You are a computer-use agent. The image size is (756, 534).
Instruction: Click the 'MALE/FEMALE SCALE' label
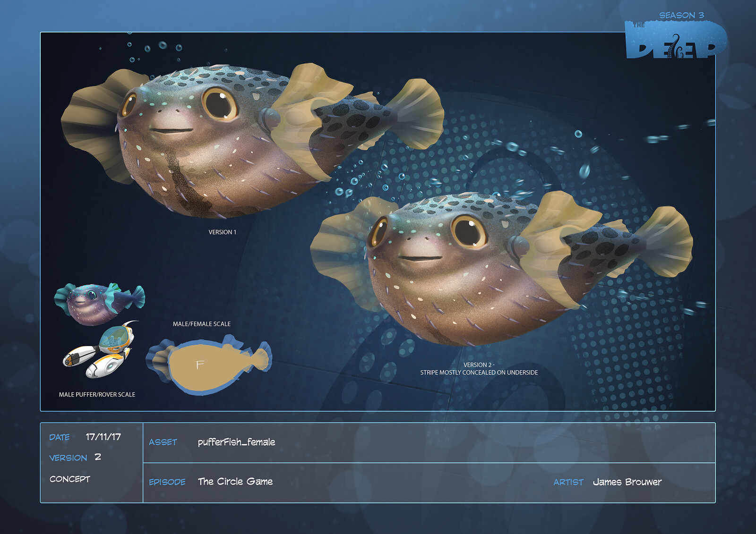[202, 324]
